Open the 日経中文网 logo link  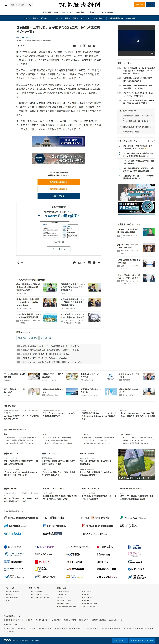click(x=52, y=534)
